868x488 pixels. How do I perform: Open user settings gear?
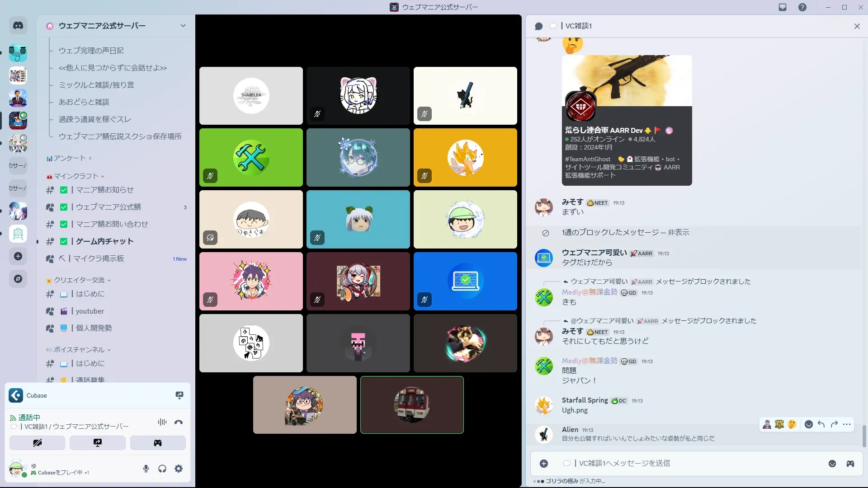(179, 469)
